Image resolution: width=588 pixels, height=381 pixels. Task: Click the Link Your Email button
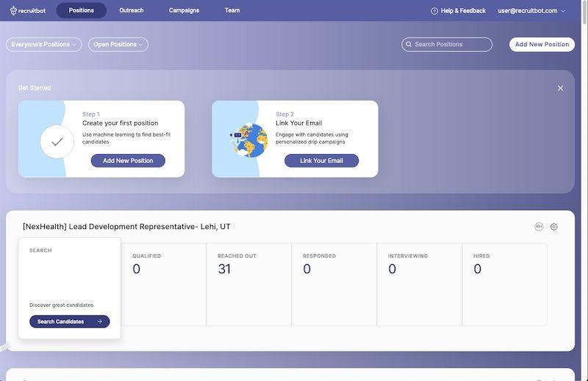click(x=321, y=161)
